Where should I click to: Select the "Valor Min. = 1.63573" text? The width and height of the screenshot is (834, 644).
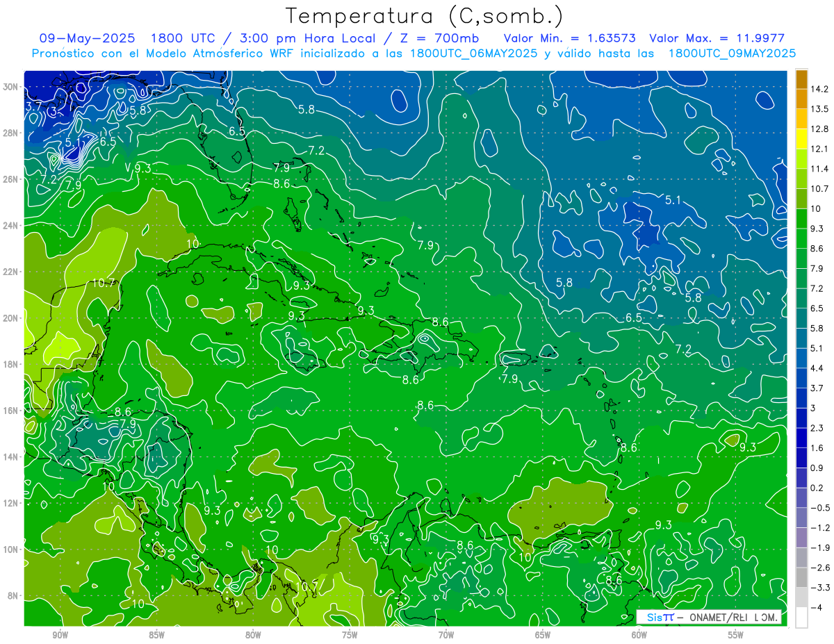(571, 38)
